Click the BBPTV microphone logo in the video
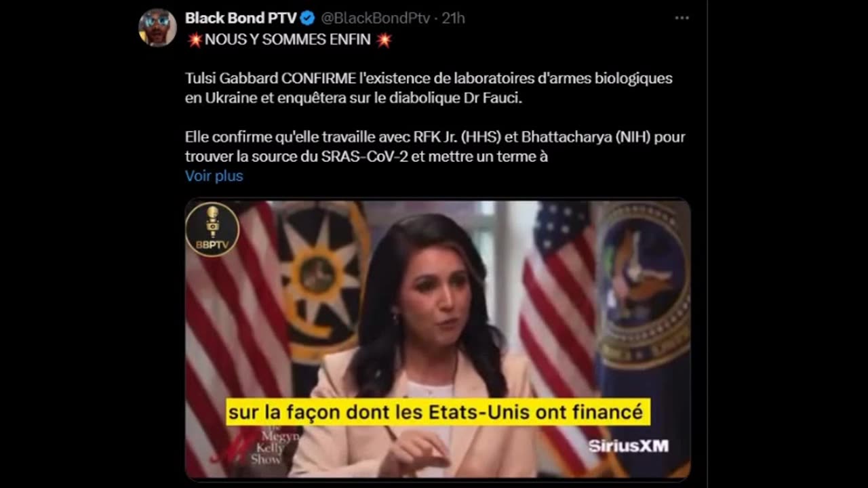 pos(212,229)
